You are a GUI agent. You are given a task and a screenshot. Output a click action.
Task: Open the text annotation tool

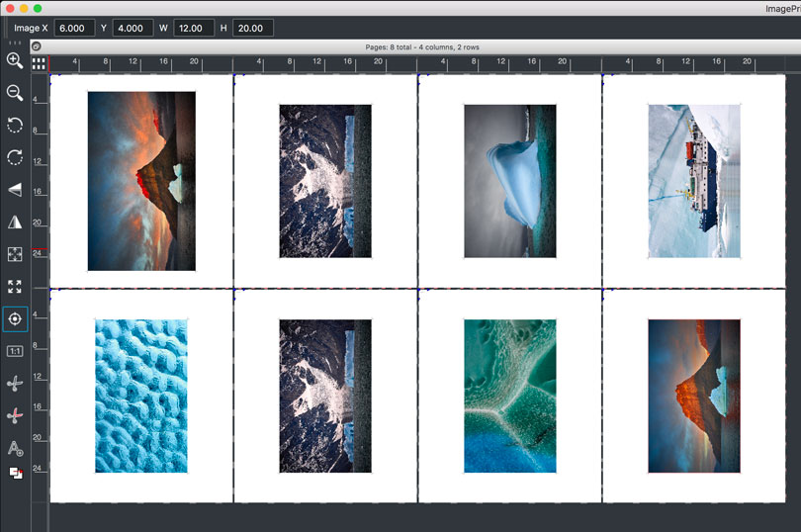point(14,448)
